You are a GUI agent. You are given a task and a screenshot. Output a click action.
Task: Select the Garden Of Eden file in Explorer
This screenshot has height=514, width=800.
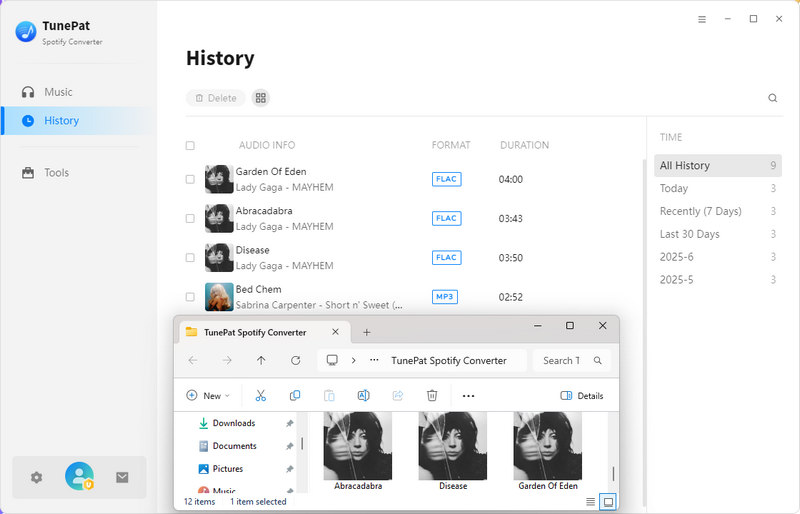click(547, 452)
